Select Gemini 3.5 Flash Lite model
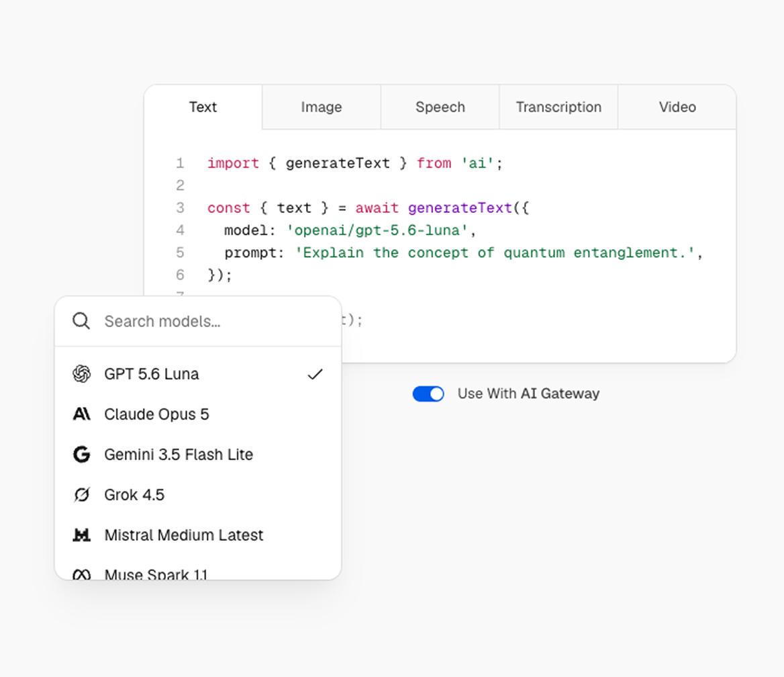784x677 pixels. pyautogui.click(x=198, y=454)
